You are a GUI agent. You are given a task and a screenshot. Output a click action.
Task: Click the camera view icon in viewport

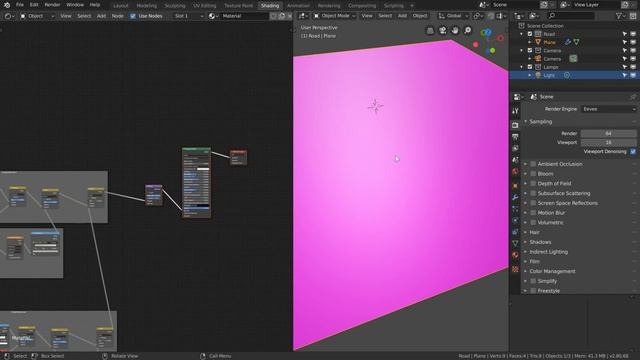(x=442, y=31)
